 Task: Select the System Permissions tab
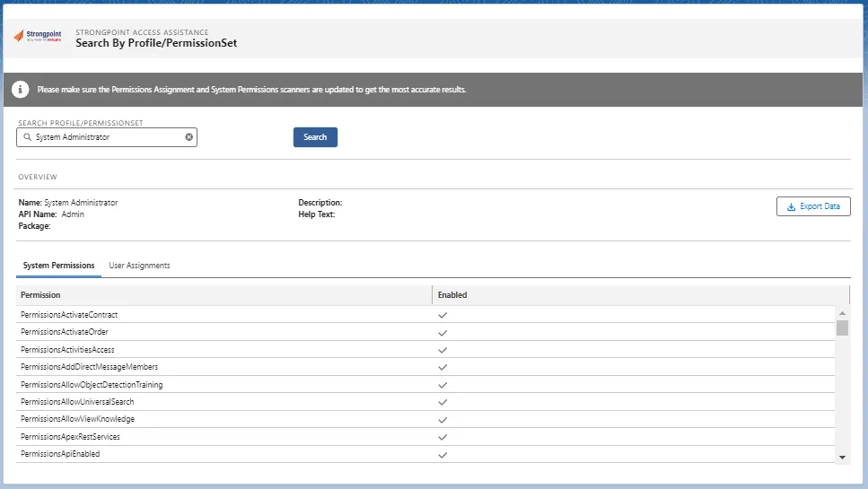pyautogui.click(x=58, y=266)
